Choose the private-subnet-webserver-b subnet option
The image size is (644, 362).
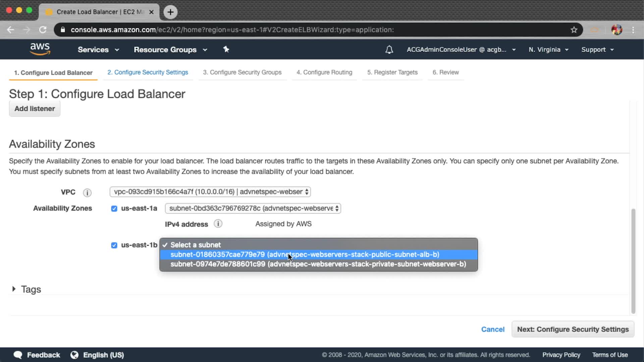[x=318, y=264]
